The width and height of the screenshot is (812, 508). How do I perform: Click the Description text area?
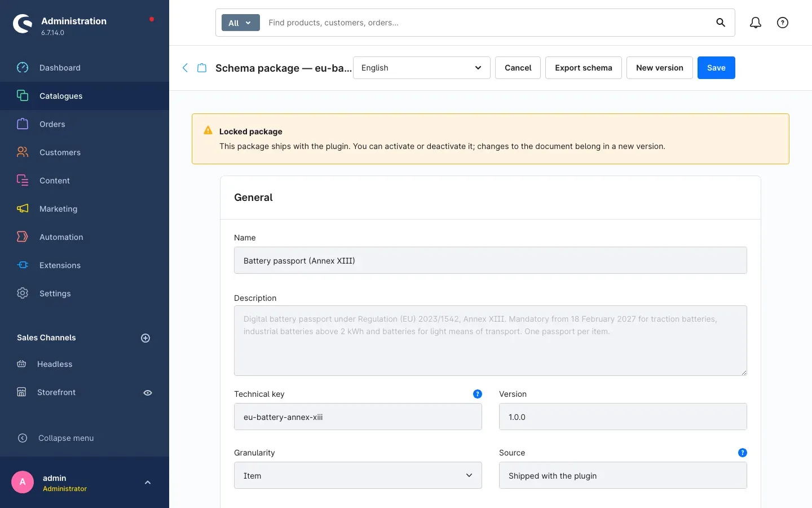pyautogui.click(x=491, y=341)
